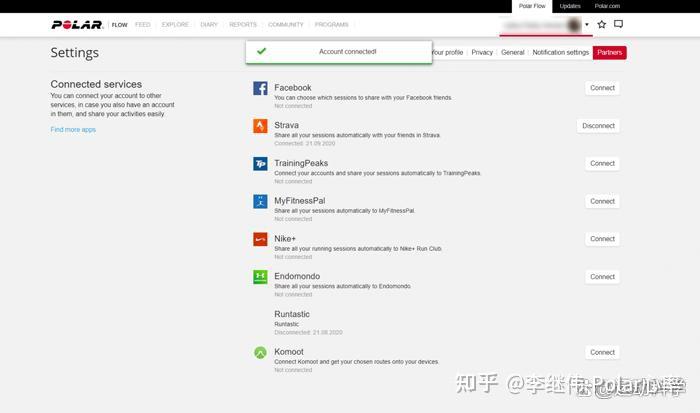
Task: Click the TrainingPeaks service title
Action: [301, 163]
